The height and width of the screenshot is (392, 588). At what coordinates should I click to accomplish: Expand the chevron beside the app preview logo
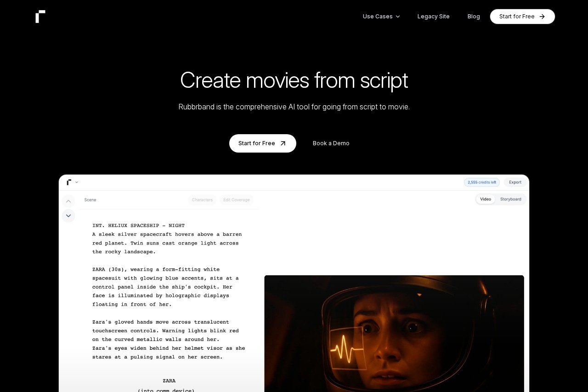pyautogui.click(x=77, y=182)
